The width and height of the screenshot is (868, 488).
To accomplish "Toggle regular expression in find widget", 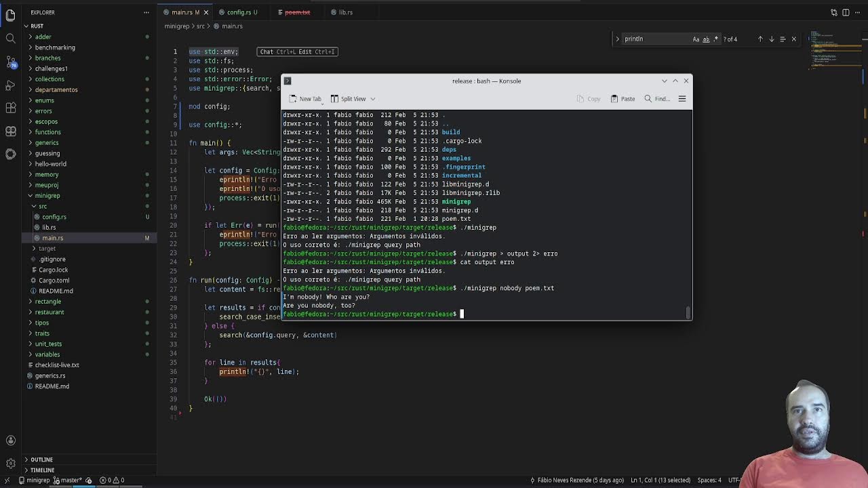I will [715, 39].
